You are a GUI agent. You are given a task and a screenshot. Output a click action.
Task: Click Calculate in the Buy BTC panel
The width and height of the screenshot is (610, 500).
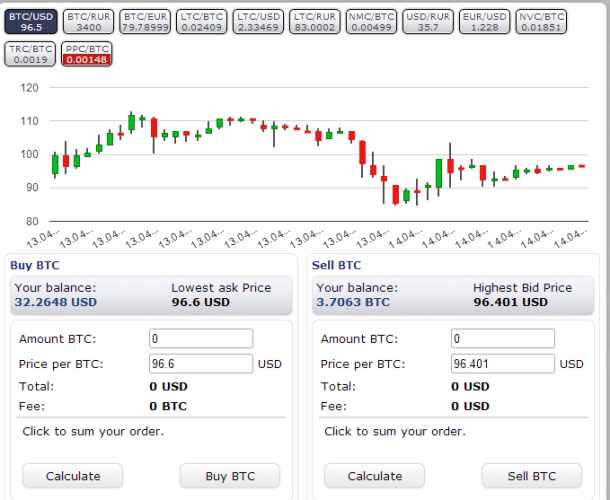(x=73, y=476)
